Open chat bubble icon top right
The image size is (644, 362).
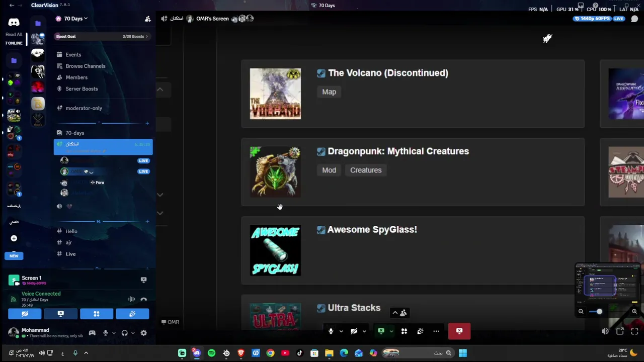tap(634, 19)
